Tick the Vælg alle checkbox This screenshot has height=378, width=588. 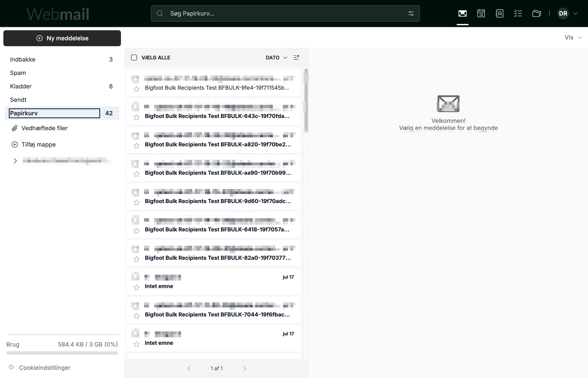pos(134,58)
